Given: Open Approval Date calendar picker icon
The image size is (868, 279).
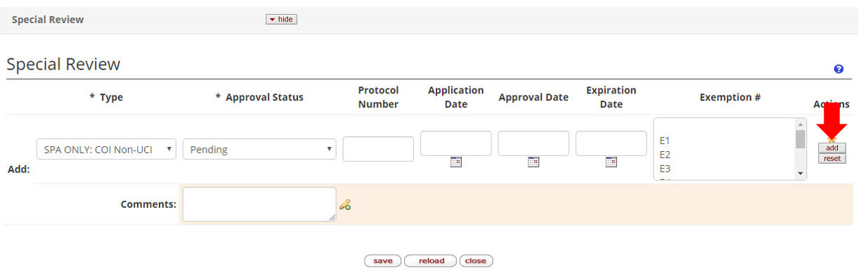Looking at the screenshot, I should click(x=533, y=162).
